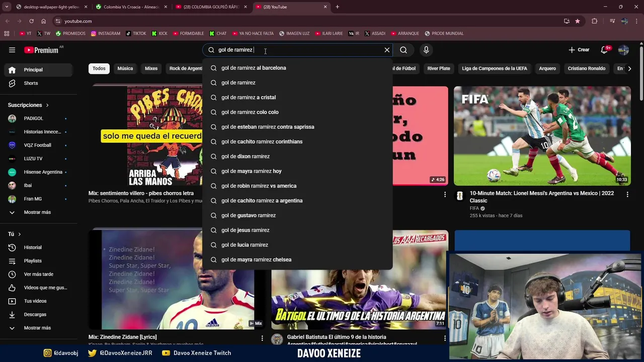Click the search magnifier button
Screen dimensions: 644x362
[404, 50]
